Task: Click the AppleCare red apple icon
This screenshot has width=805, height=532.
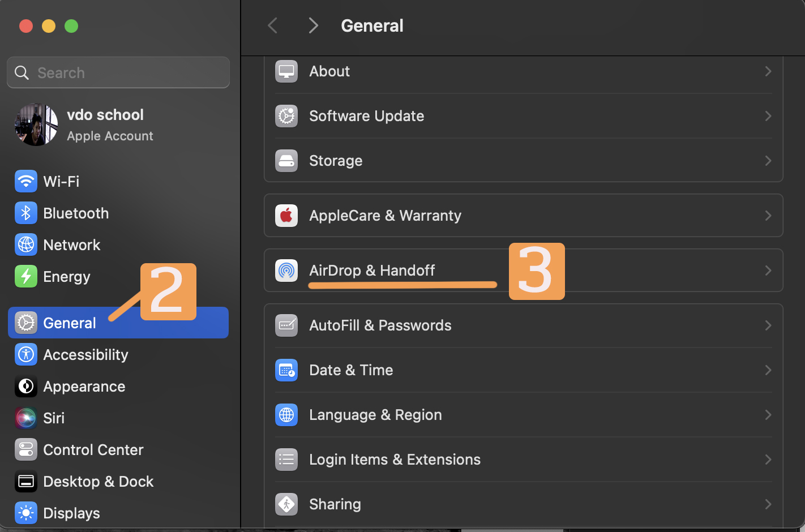Action: click(286, 216)
